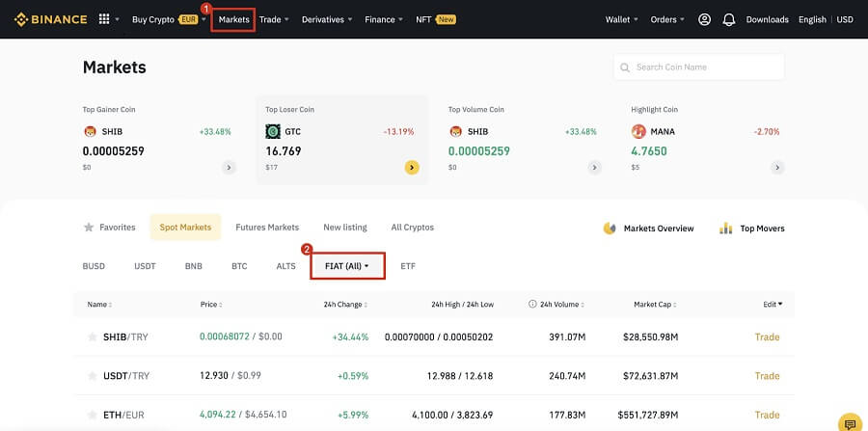Viewport: 868px width, 431px height.
Task: Click the yellow arrow on GTC card
Action: pos(412,167)
